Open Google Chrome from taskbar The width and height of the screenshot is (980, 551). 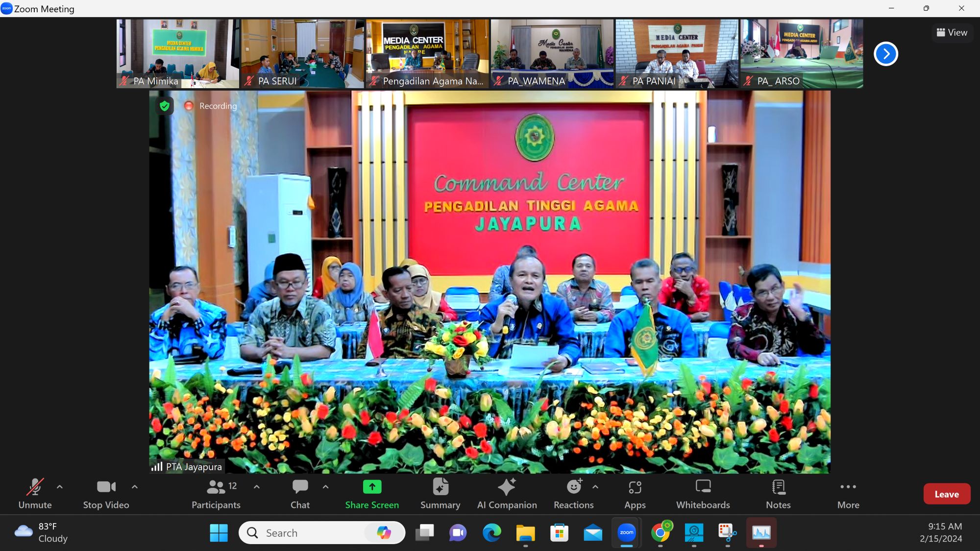pyautogui.click(x=661, y=533)
